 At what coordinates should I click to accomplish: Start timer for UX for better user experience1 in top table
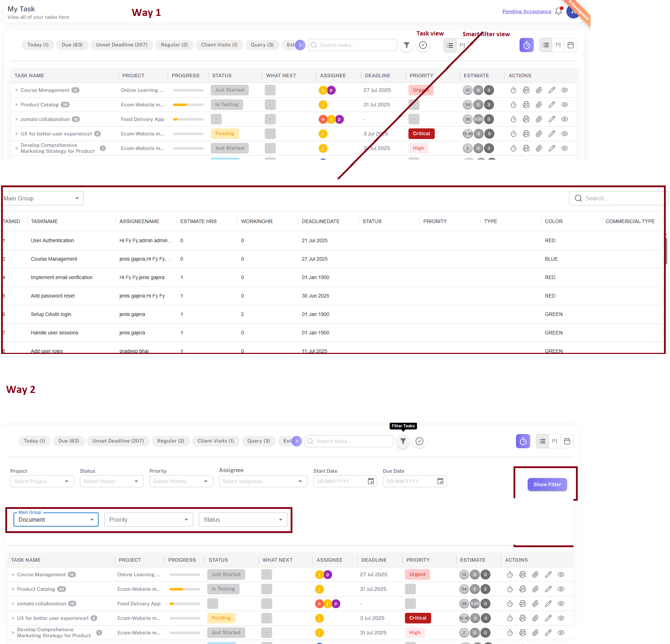click(513, 134)
